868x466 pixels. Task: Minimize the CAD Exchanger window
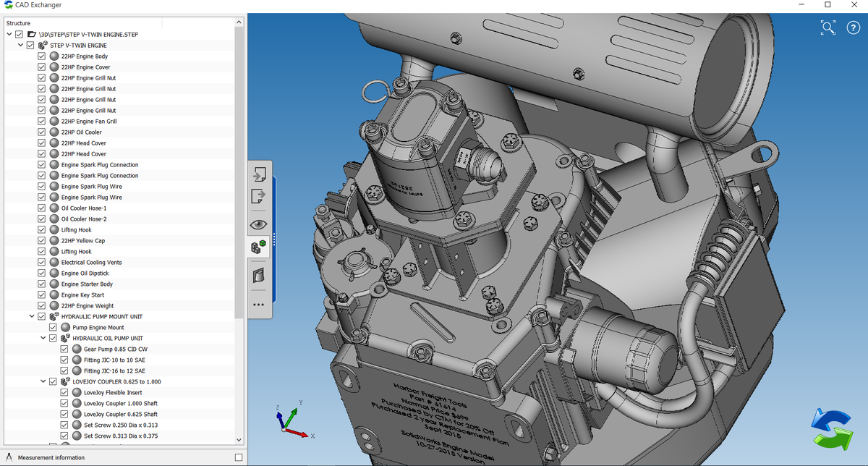pos(801,5)
